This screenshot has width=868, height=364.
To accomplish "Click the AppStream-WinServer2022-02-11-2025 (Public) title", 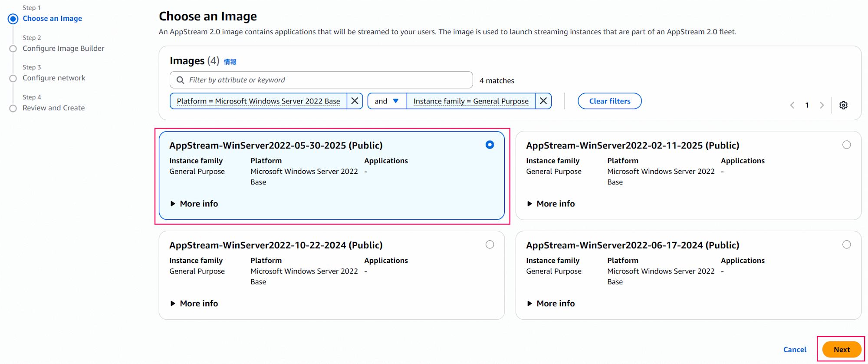I will (x=632, y=145).
